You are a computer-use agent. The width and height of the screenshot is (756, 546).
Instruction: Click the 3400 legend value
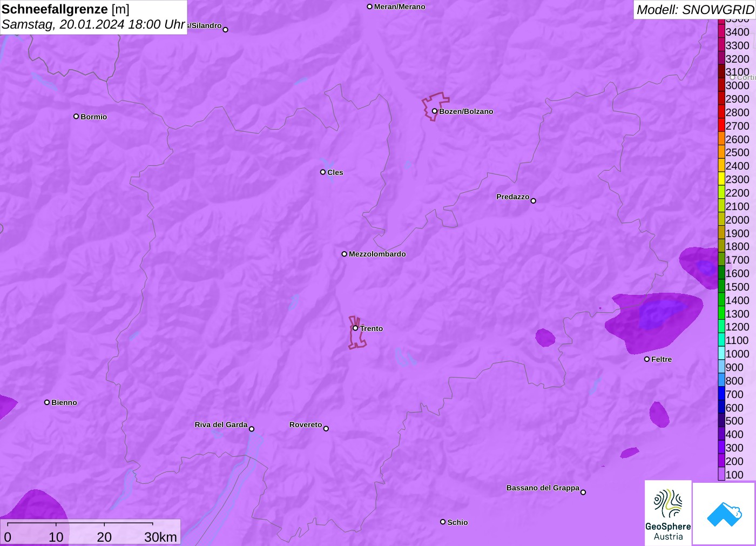click(737, 32)
